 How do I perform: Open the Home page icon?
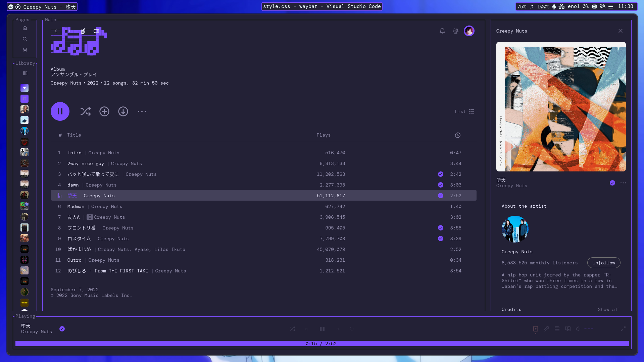25,28
